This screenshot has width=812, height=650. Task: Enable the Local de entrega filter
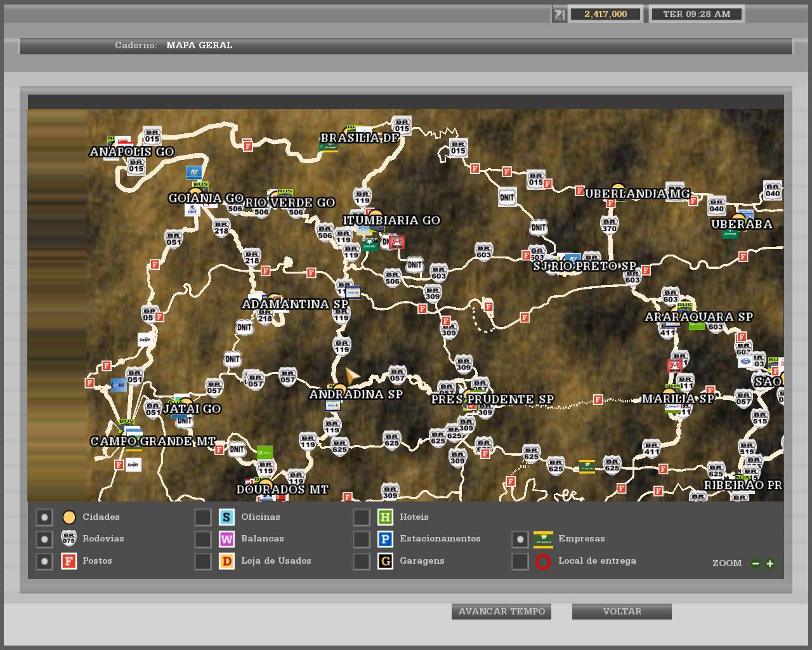[520, 561]
